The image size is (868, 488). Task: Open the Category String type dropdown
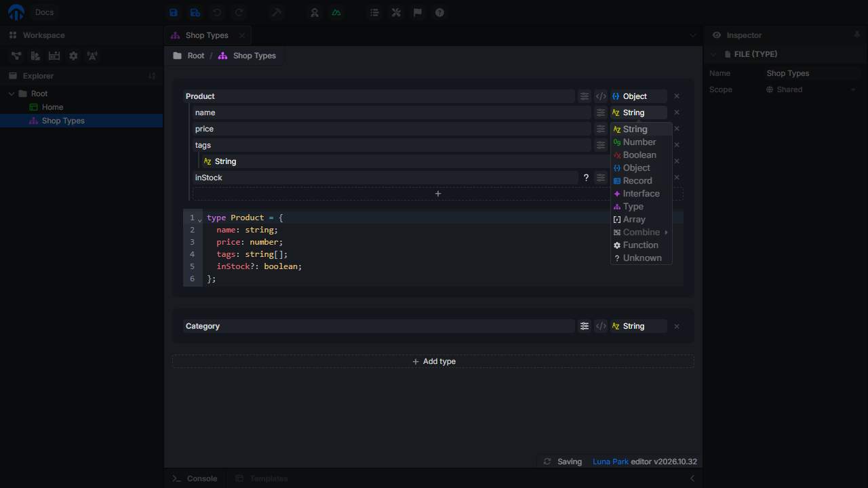click(639, 326)
